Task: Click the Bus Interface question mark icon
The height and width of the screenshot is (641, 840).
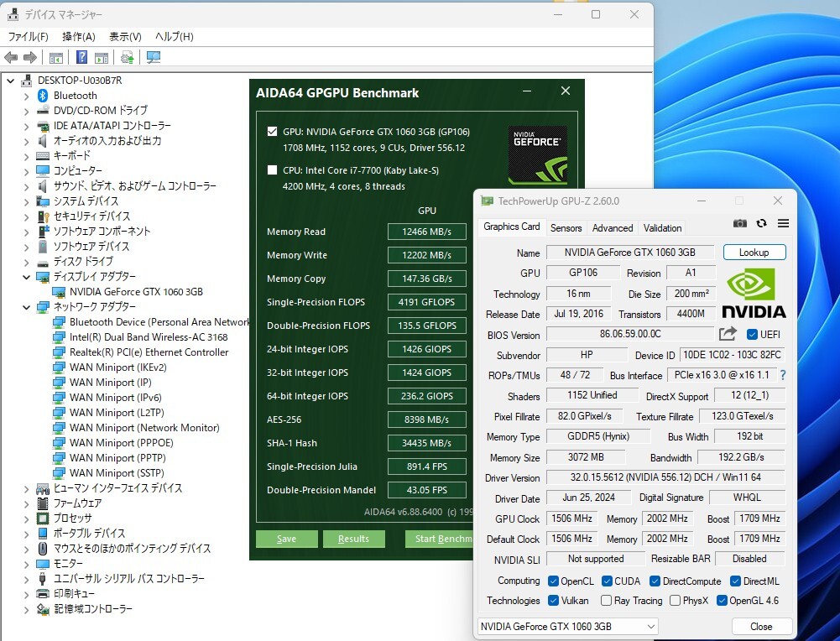Action: click(x=783, y=375)
